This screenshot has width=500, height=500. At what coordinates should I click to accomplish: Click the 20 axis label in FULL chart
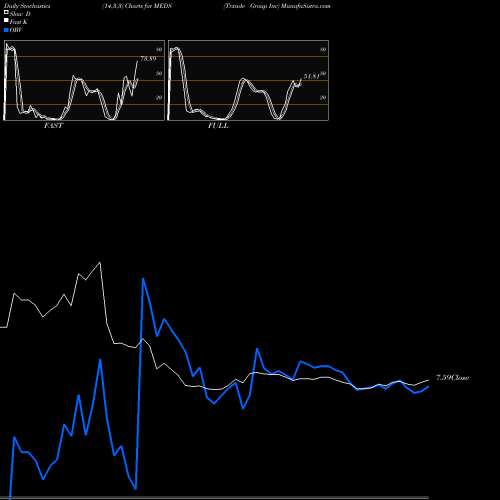click(x=323, y=97)
